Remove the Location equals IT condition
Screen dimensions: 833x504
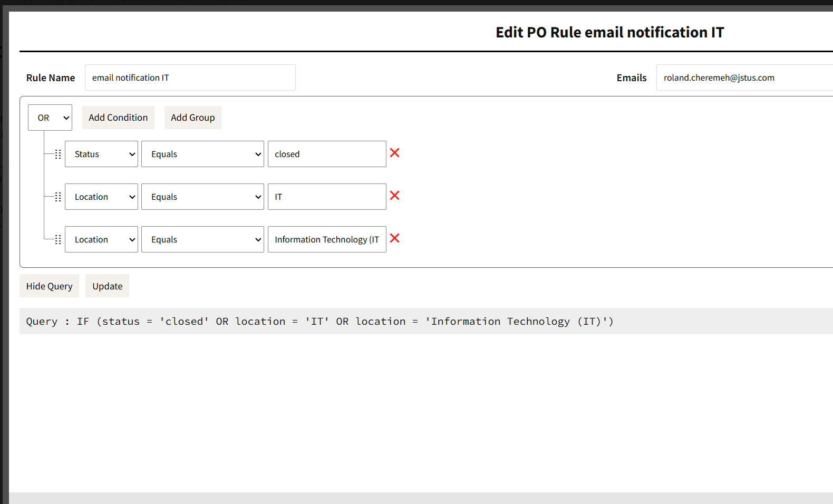coord(394,196)
